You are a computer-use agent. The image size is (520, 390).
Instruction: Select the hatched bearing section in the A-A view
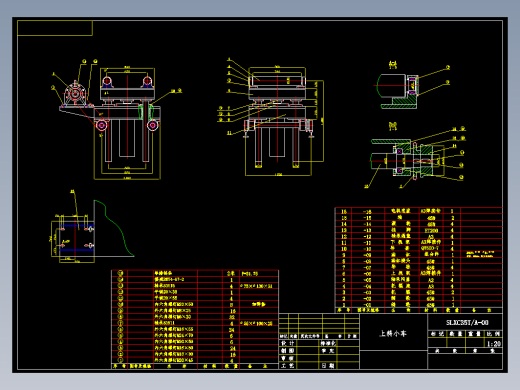(412, 86)
